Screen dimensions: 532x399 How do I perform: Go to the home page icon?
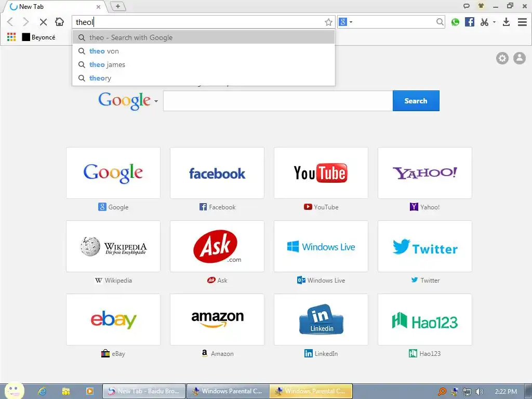pyautogui.click(x=59, y=22)
